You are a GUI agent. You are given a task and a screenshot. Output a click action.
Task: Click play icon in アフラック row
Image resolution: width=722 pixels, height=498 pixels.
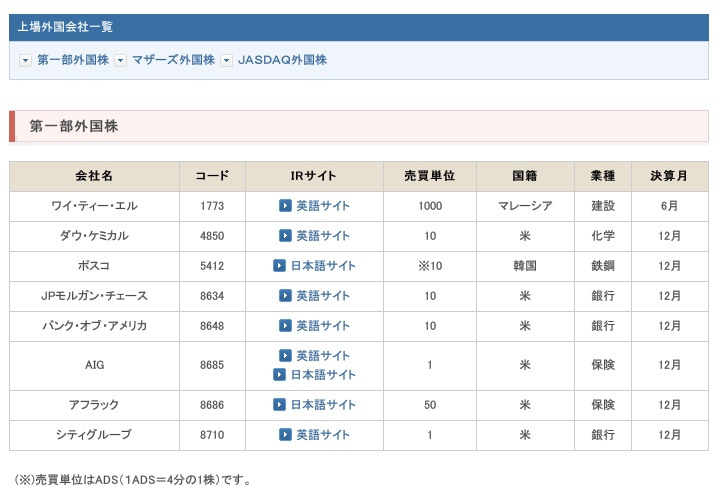[x=279, y=405]
